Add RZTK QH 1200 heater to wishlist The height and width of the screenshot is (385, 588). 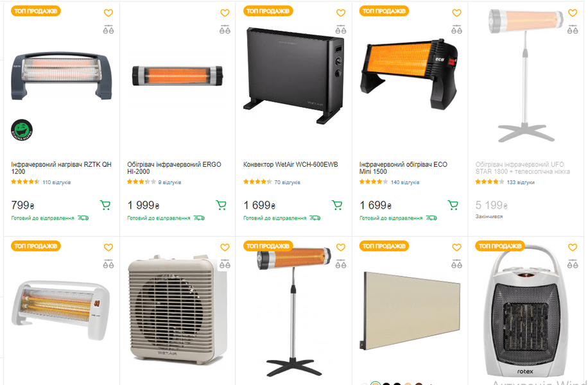pyautogui.click(x=108, y=13)
